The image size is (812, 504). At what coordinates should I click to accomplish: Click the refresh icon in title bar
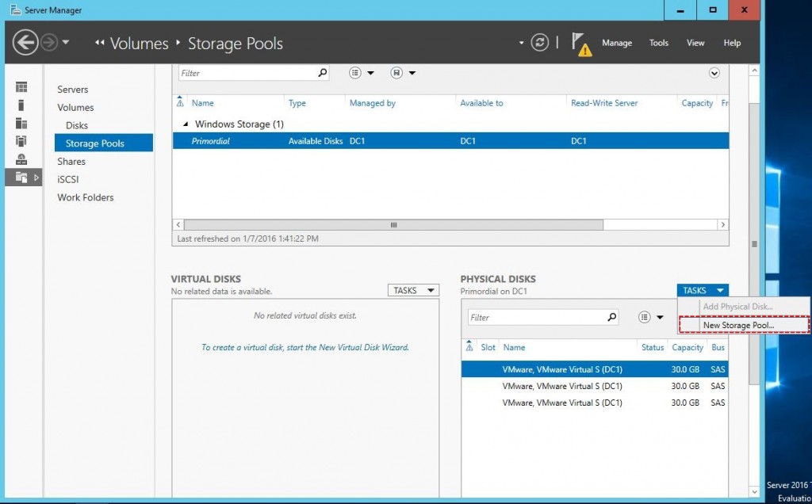tap(540, 44)
